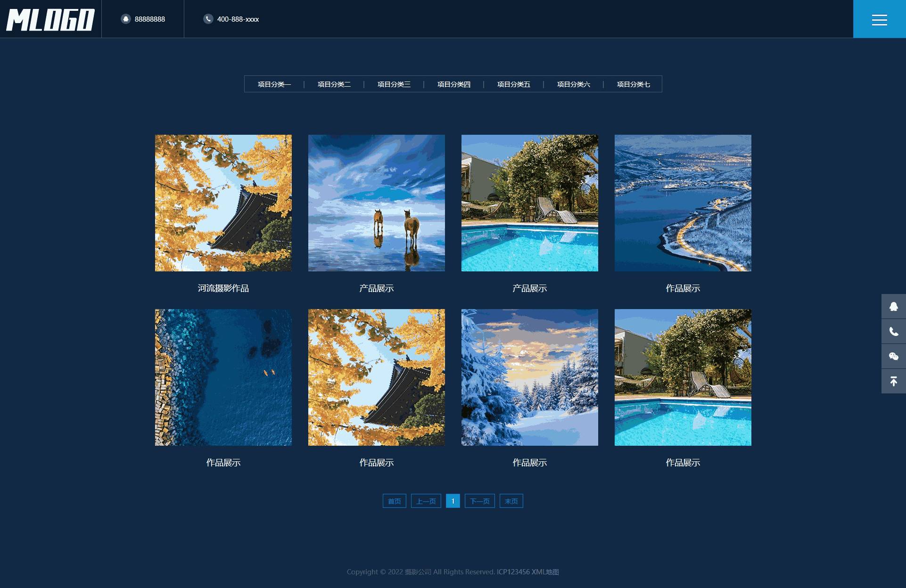Screen dimensions: 906x588
Task: Click the MLOGO site logo
Action: pyautogui.click(x=50, y=19)
